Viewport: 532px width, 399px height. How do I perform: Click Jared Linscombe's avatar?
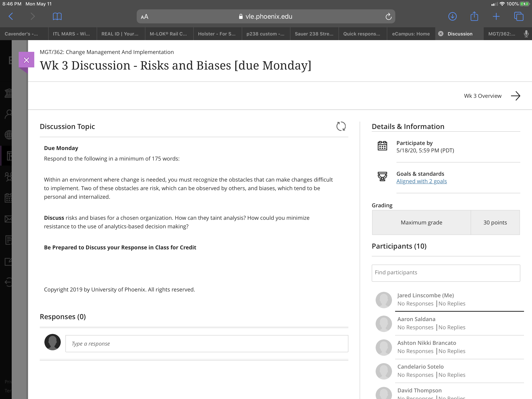384,300
